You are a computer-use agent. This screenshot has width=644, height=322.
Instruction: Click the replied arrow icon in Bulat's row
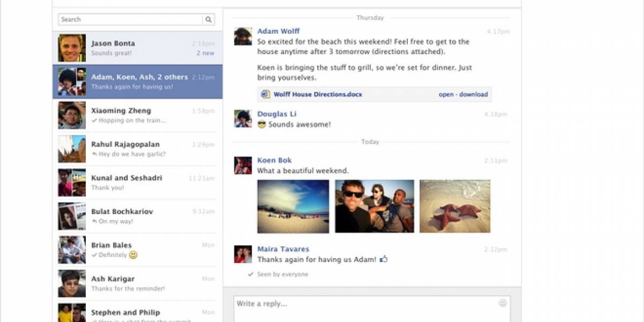94,222
